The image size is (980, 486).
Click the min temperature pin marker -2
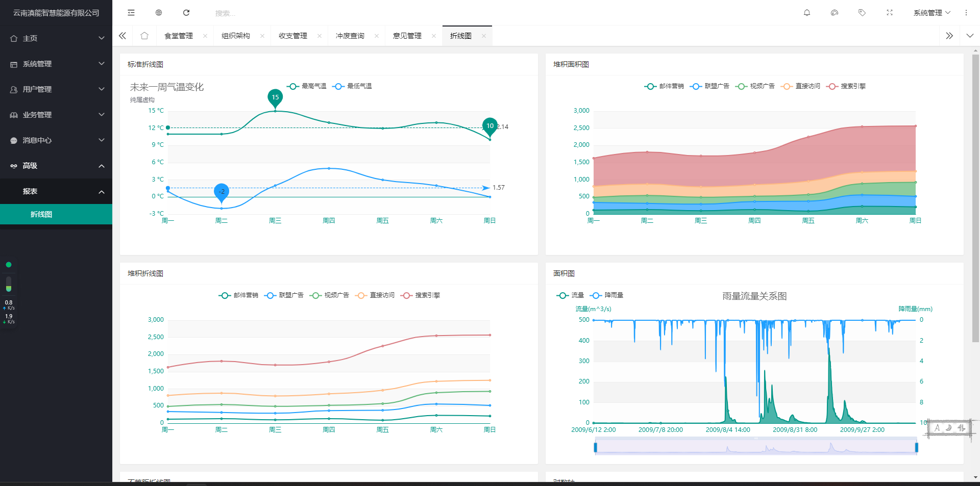point(222,193)
